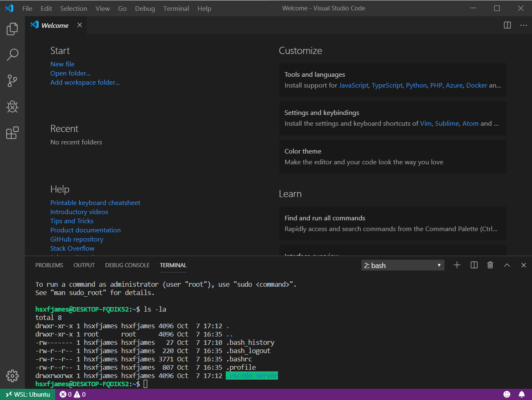Screen dimensions: 532x400
Task: Click the Open folder... link
Action: click(x=71, y=73)
